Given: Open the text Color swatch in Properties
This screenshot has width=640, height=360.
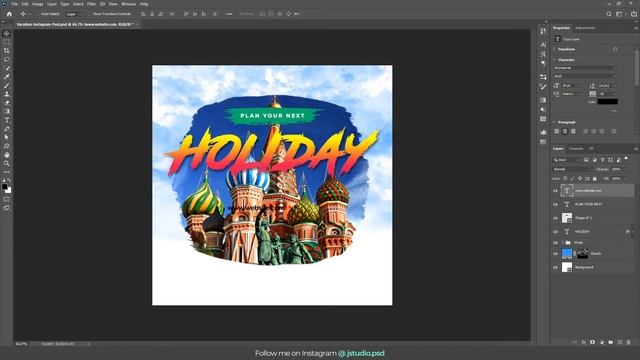Looking at the screenshot, I should point(607,102).
